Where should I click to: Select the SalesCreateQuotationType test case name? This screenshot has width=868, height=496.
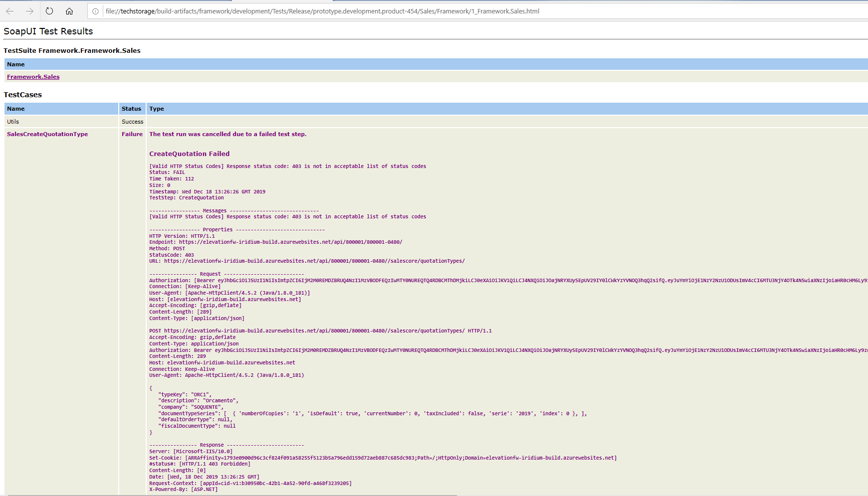pyautogui.click(x=47, y=134)
